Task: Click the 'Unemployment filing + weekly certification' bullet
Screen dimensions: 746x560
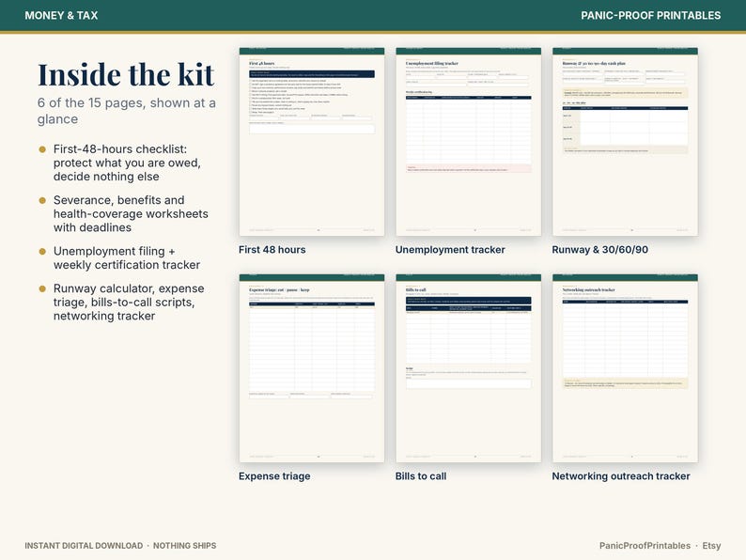Action: point(127,257)
